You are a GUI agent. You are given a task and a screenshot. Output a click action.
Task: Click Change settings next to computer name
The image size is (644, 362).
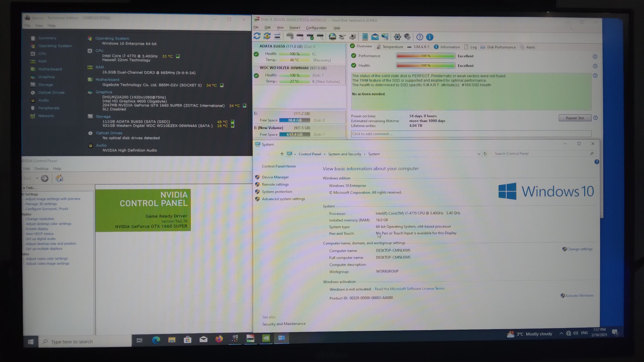pos(580,249)
